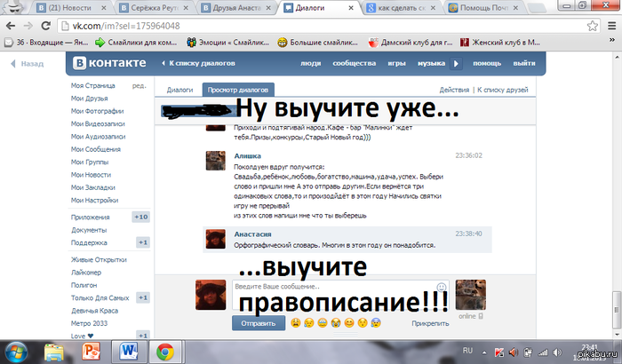
Task: Open Мои Фотографии in sidebar
Action: pos(97,111)
